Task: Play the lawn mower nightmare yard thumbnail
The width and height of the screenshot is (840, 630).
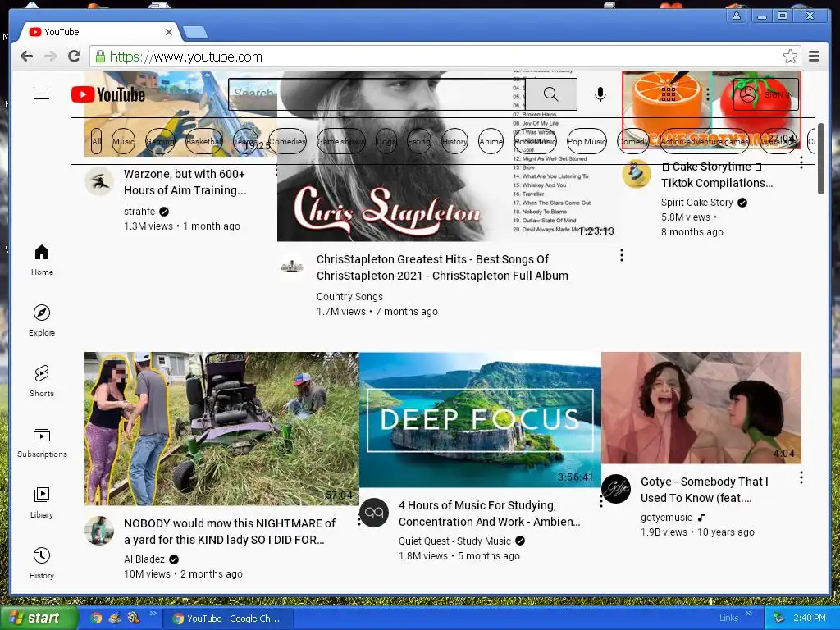Action: (x=221, y=428)
